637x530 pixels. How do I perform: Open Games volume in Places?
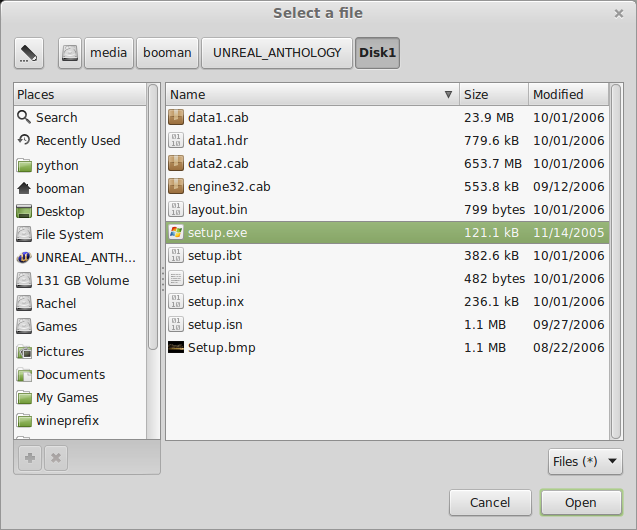80,327
